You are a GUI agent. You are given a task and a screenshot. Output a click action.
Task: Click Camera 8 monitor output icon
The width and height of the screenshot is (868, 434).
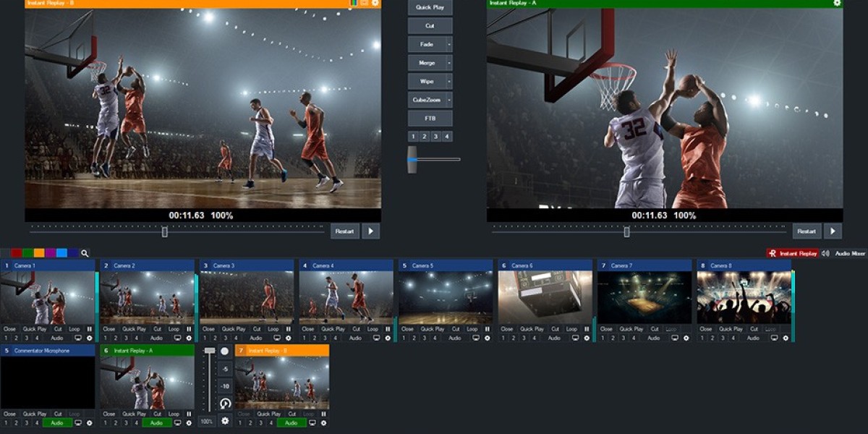pos(775,338)
